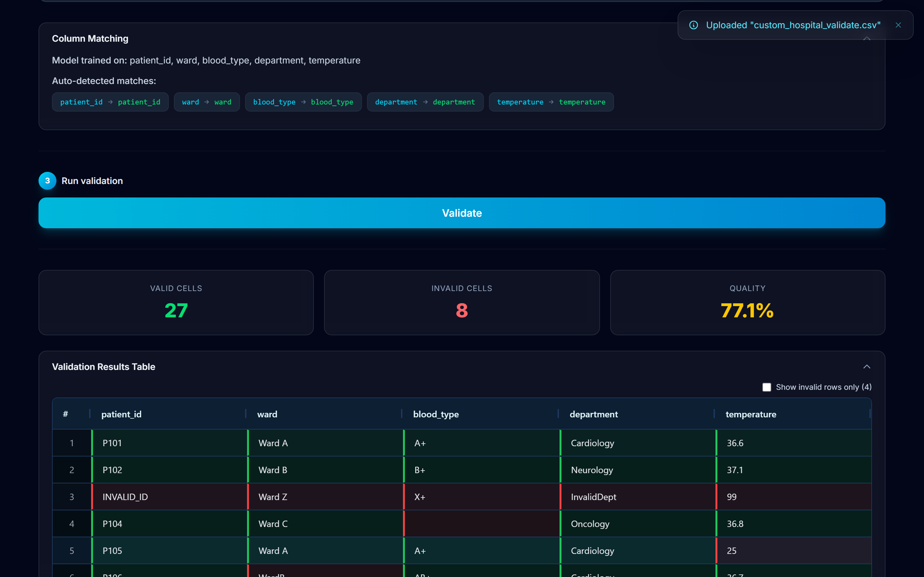This screenshot has height=577, width=924.
Task: Collapse the Column Matching section
Action: 867,38
